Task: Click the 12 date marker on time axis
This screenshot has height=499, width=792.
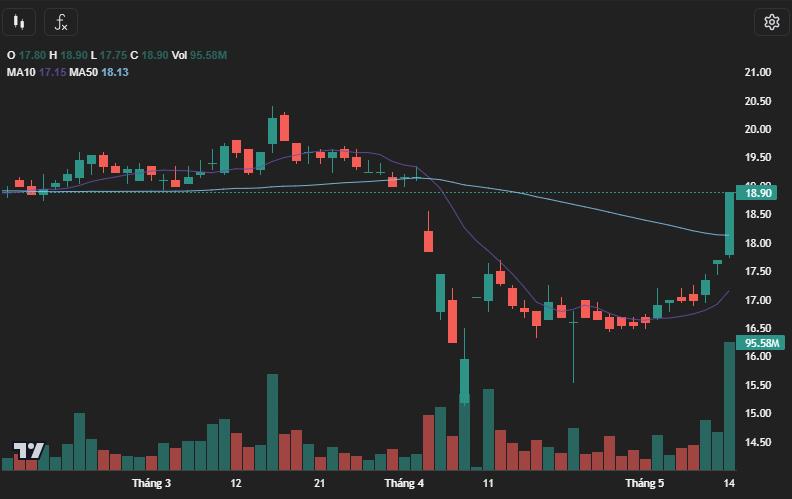Action: click(x=236, y=484)
